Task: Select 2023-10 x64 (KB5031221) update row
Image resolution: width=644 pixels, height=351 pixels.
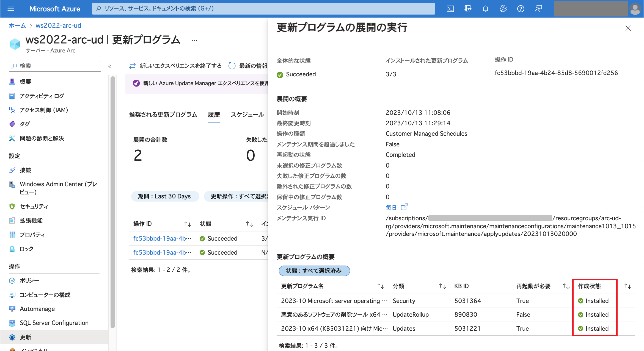Action: (456, 328)
